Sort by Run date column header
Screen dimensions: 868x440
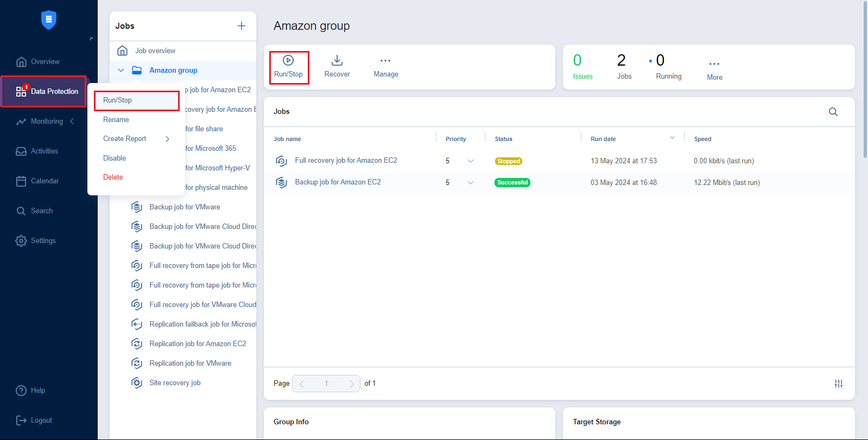click(x=603, y=139)
